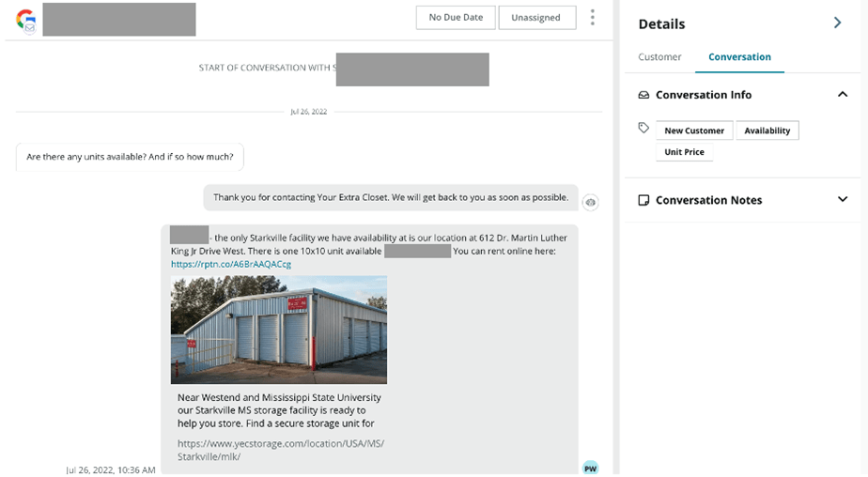Click the Conversation Info inbox icon
This screenshot has height=477, width=868.
coord(643,95)
